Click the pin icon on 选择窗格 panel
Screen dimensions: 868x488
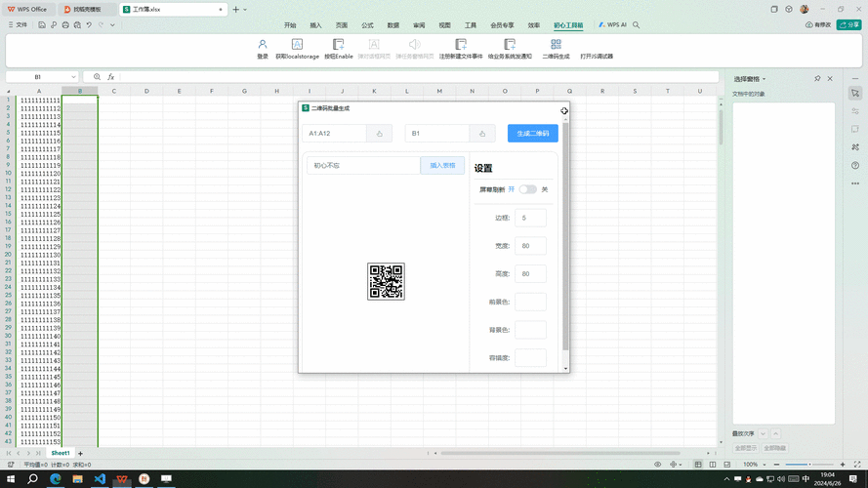pos(817,78)
